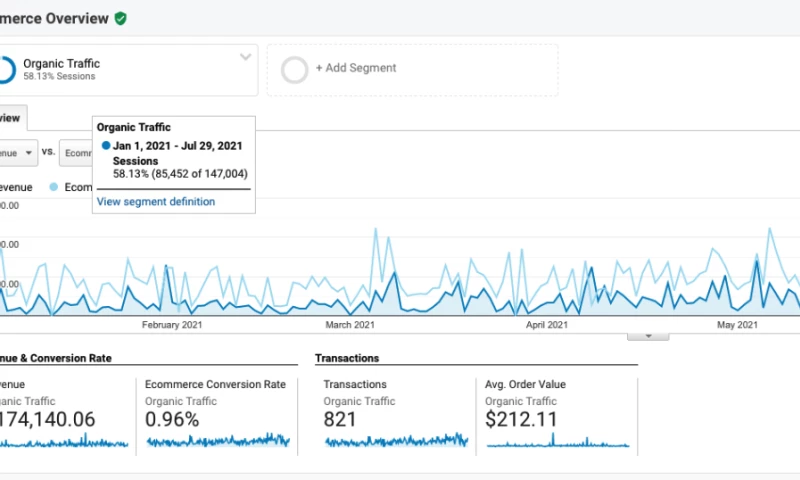This screenshot has width=800, height=480.
Task: Select the $212.11 average order value
Action: (521, 419)
